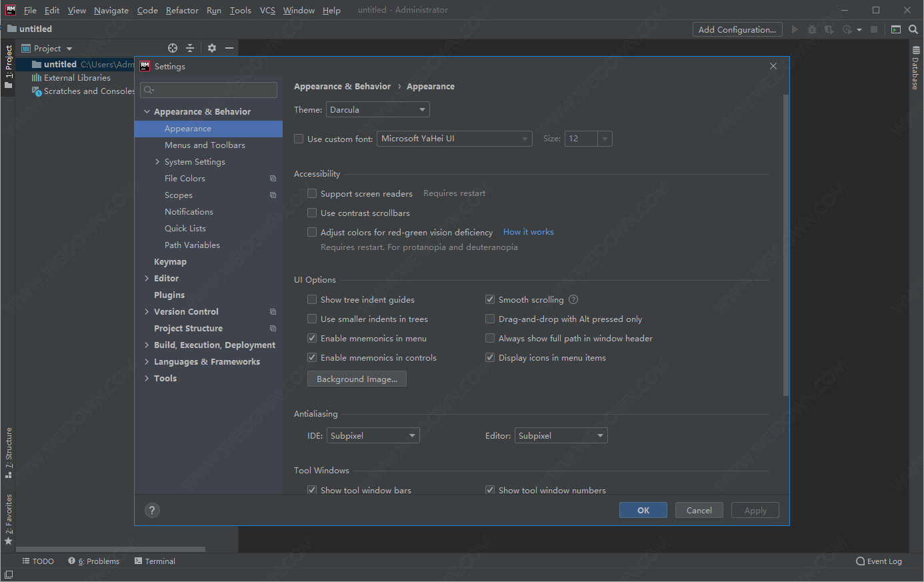924x582 pixels.
Task: Open the Theme dropdown showing Darcula
Action: tap(377, 110)
